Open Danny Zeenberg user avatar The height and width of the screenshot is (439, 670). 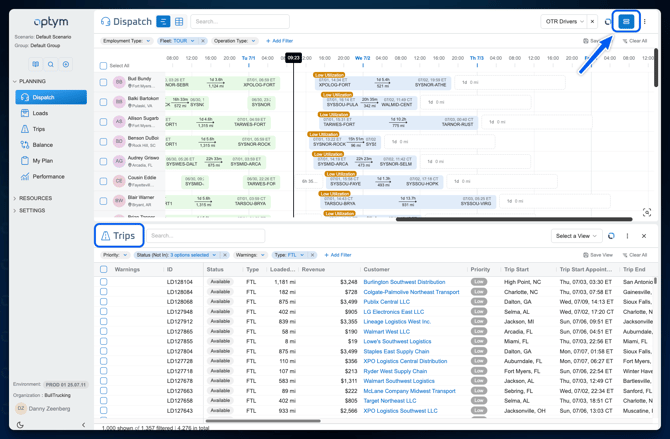pyautogui.click(x=21, y=409)
